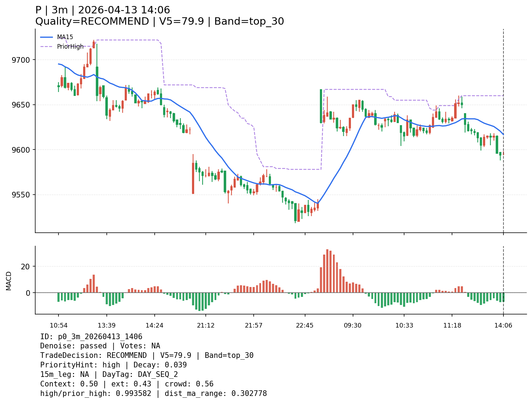Select the 9700 price axis label

point(21,60)
